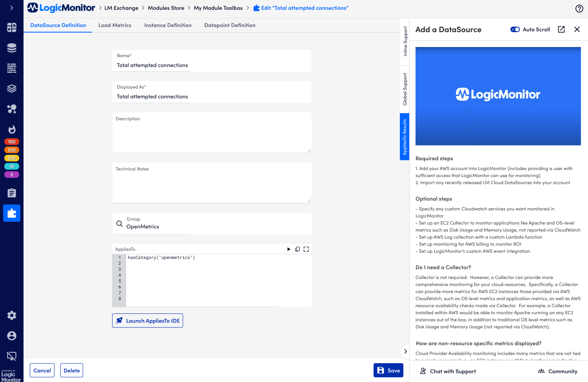Select the orange 200 alert count badge
Image resolution: width=588 pixels, height=382 pixels.
point(12,150)
